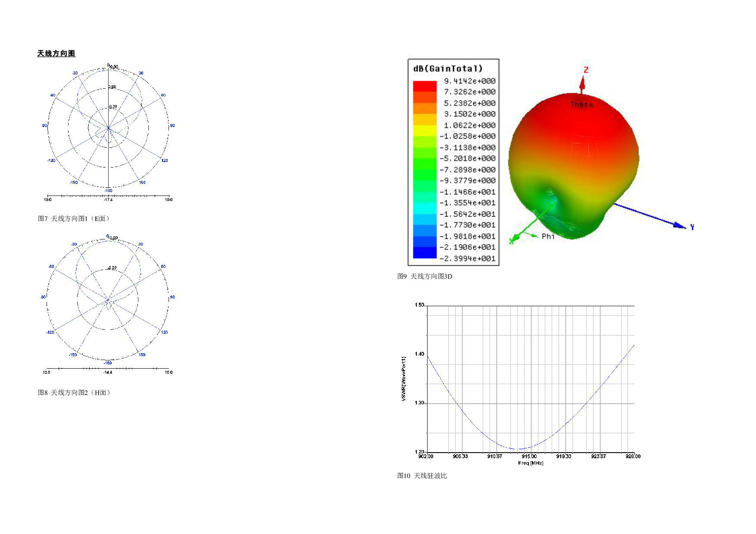Click the green Phi axis arrow
This screenshot has width=756, height=534.
pos(530,234)
